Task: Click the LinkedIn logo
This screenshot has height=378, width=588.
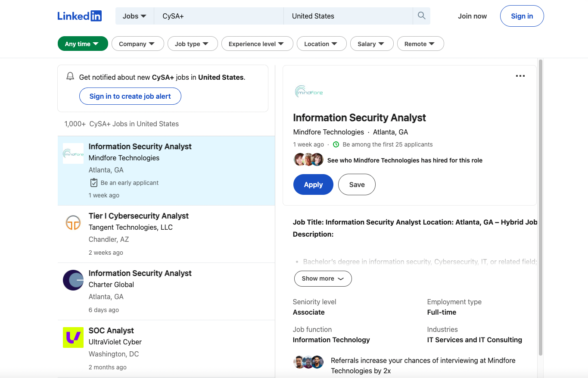Action: 80,16
